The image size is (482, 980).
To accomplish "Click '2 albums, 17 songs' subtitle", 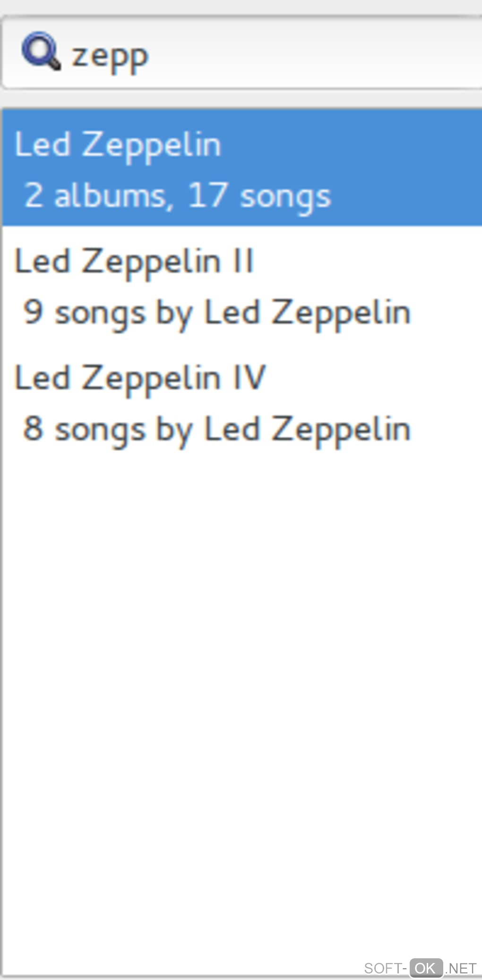I will pyautogui.click(x=177, y=195).
